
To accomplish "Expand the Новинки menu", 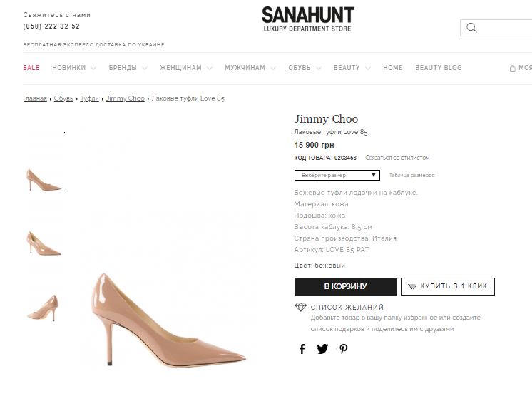I will 73,68.
